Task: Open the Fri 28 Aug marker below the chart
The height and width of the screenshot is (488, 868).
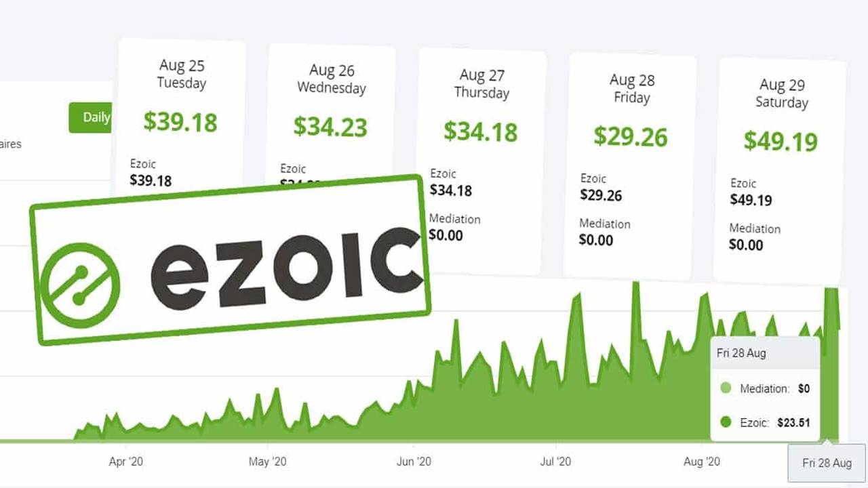Action: pos(827,463)
